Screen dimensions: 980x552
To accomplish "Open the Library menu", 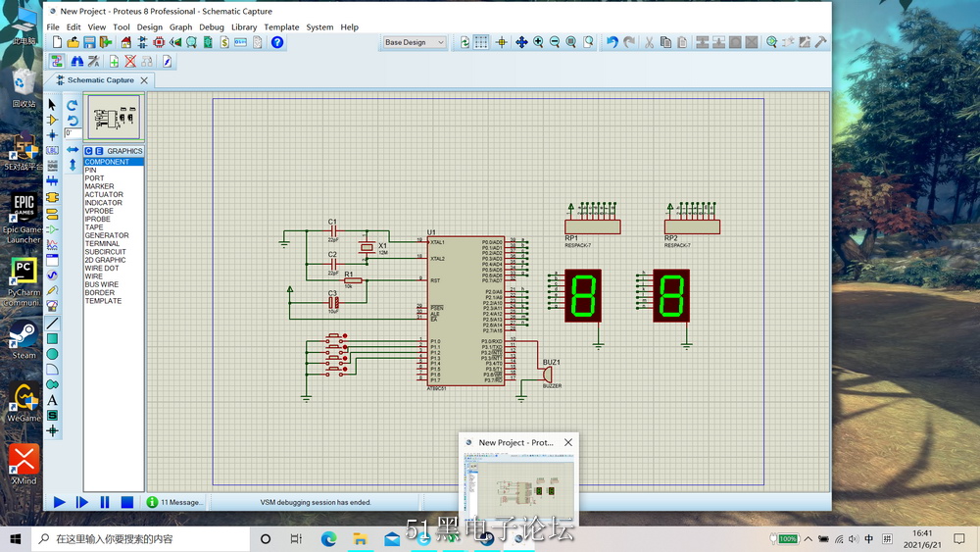I will [244, 26].
